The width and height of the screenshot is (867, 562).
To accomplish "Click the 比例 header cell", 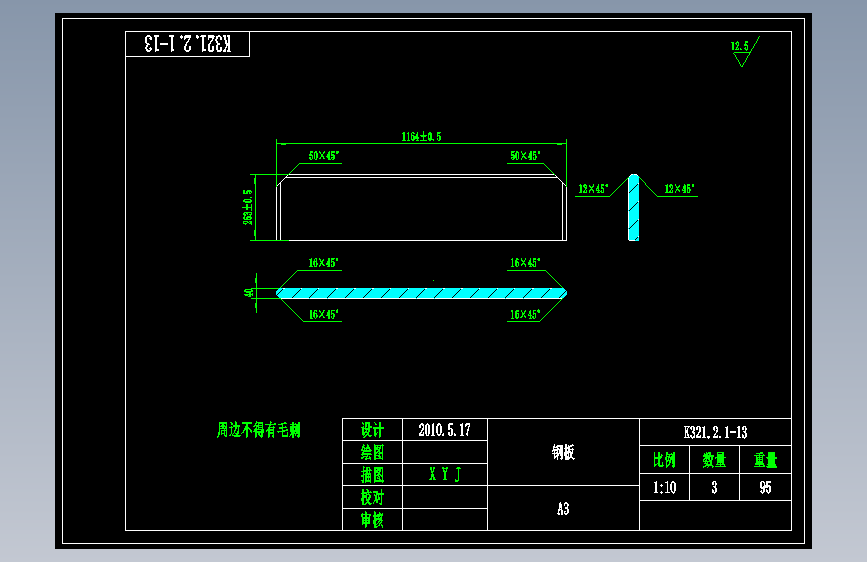I will 665,460.
